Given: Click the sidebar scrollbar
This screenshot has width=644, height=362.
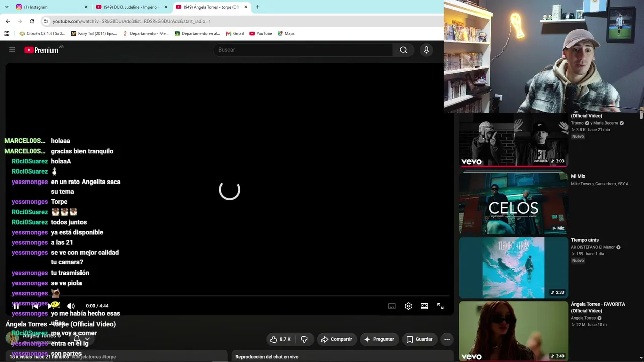Looking at the screenshot, I should coord(641,115).
